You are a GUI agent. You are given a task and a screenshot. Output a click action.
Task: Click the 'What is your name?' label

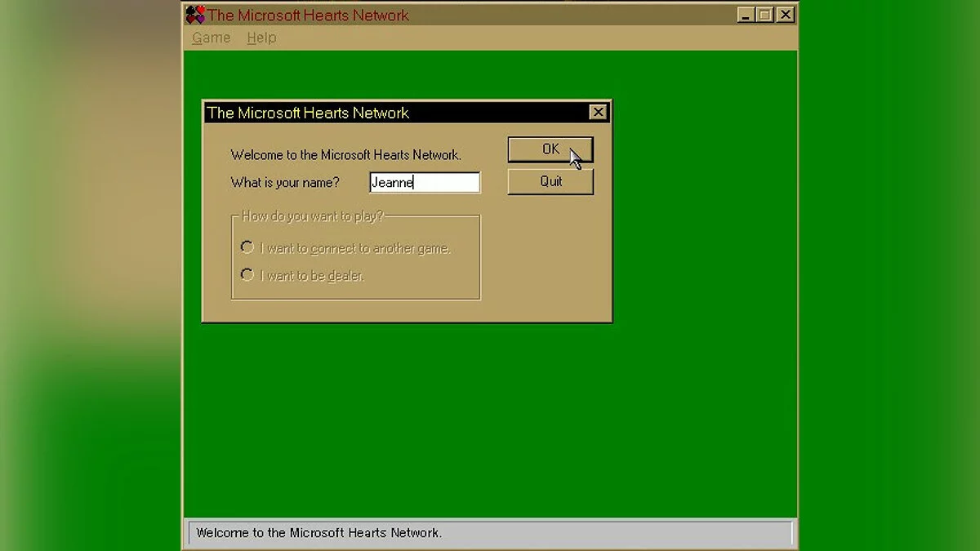tap(285, 182)
